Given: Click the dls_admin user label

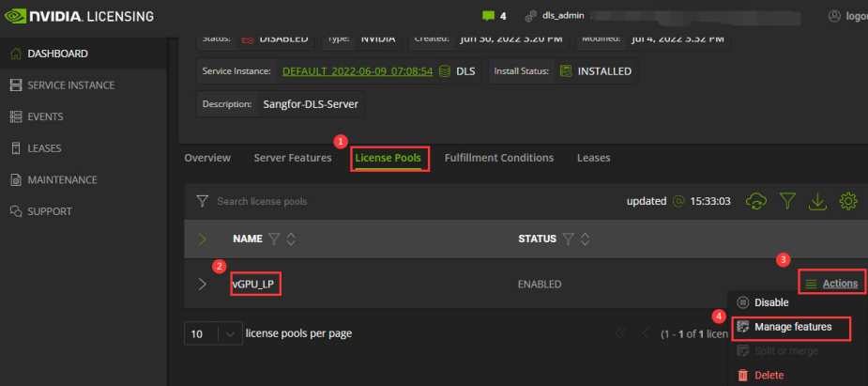Looking at the screenshot, I should click(x=562, y=16).
